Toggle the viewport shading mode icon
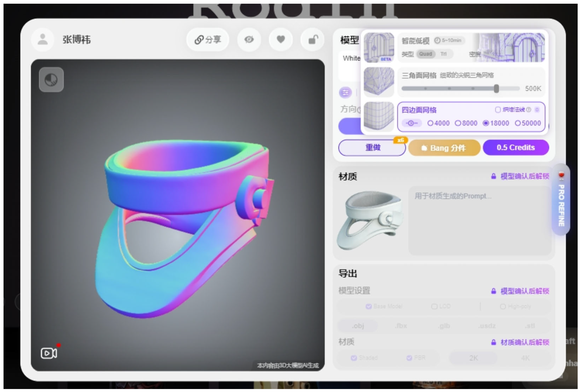This screenshot has height=392, width=581. (x=51, y=80)
